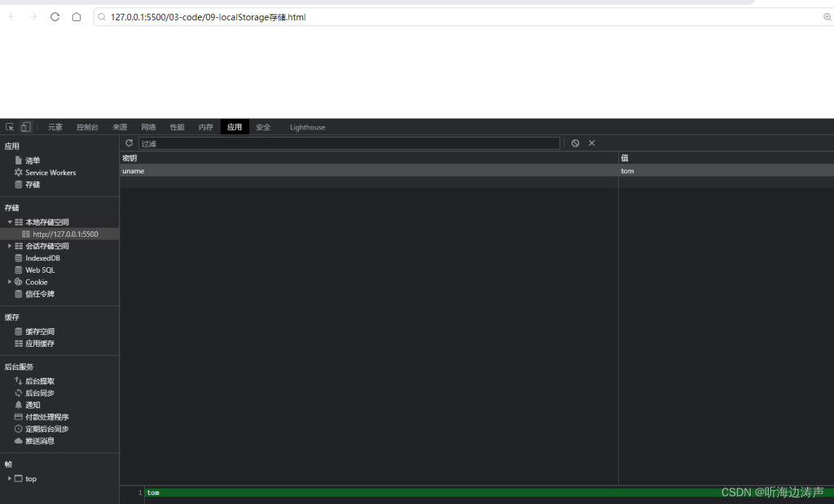Expand the Cookie tree node
This screenshot has width=834, height=504.
(7, 282)
